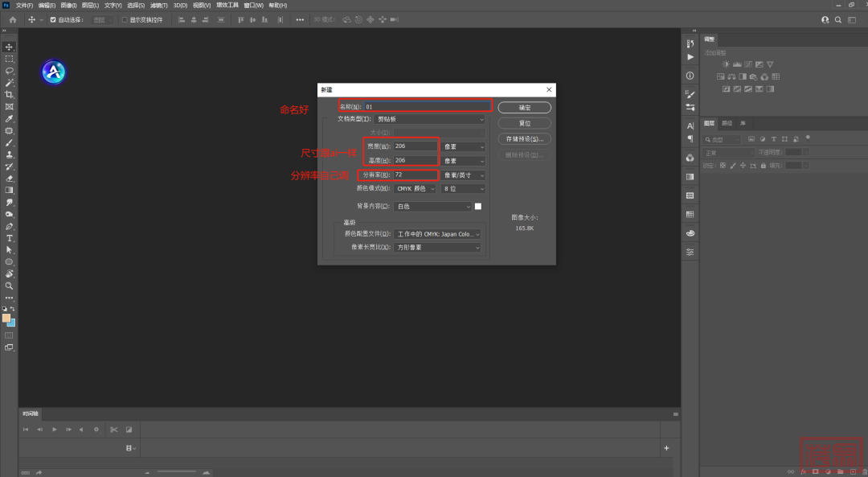Open the 滤镜(T) menu

(x=159, y=5)
